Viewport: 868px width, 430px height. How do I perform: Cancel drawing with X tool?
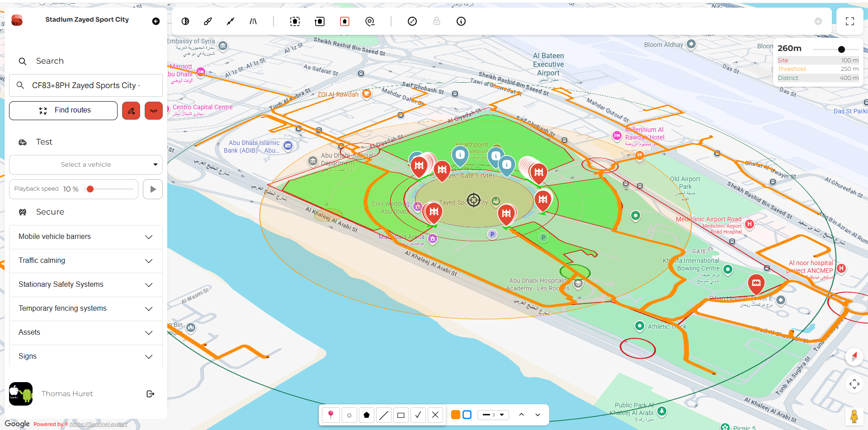tap(435, 415)
